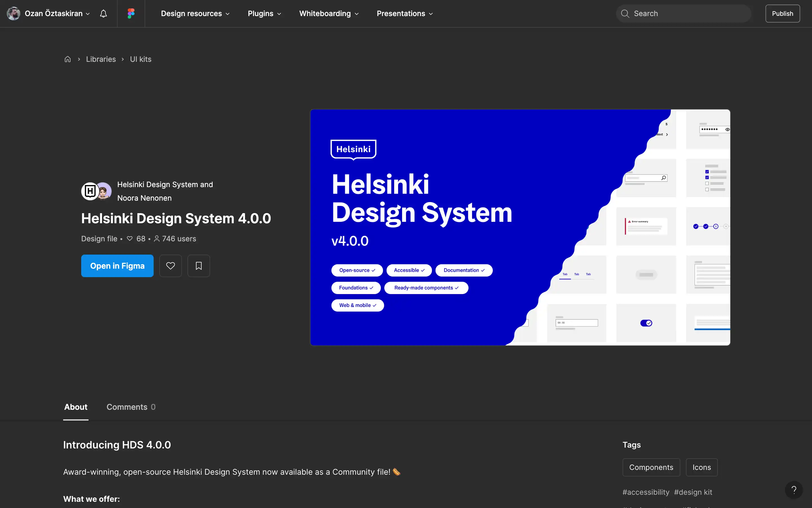Open the Design resources dropdown
Viewport: 812px width, 508px height.
pyautogui.click(x=195, y=14)
